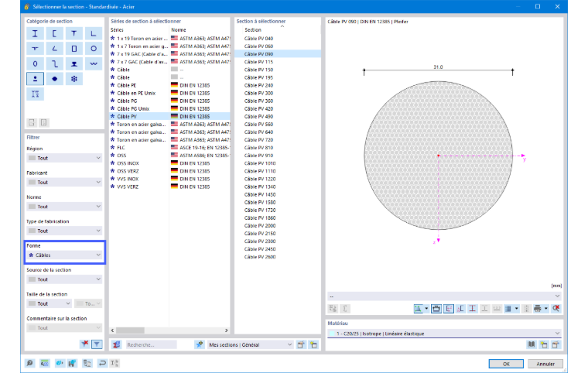Image resolution: width=588 pixels, height=373 pixels.
Task: Select the rectangular hollow section category icon
Action: click(73, 49)
